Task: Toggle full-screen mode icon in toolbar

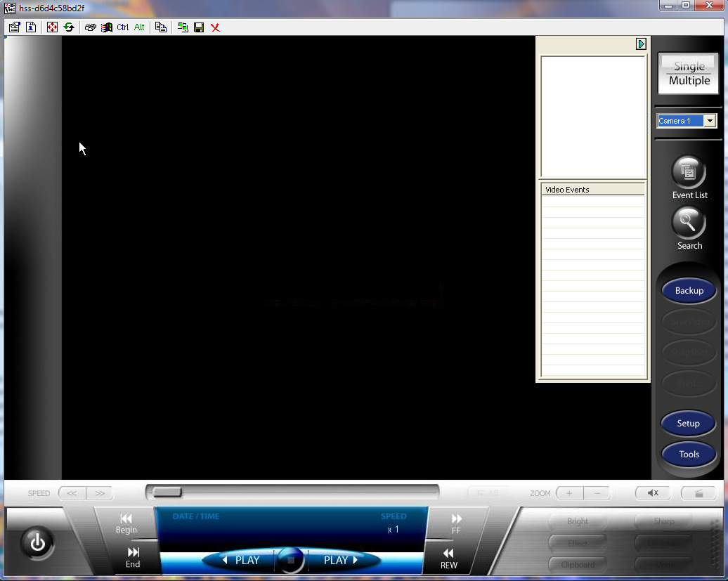Action: tap(52, 27)
